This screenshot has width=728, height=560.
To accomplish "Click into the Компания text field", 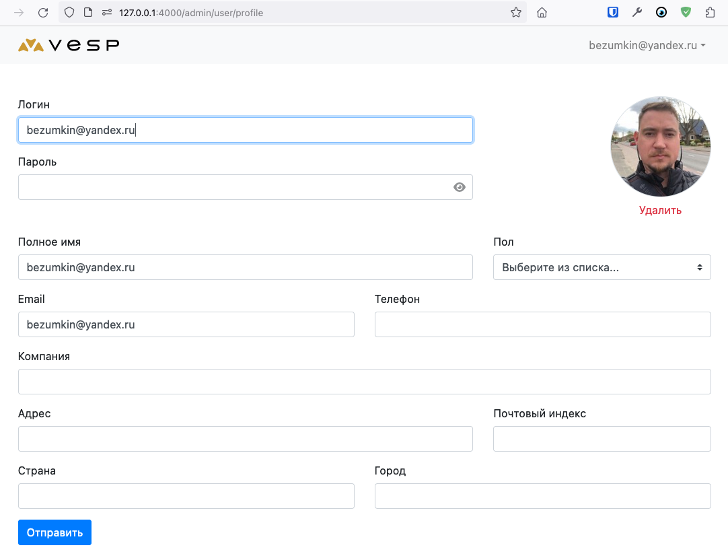I will [364, 382].
